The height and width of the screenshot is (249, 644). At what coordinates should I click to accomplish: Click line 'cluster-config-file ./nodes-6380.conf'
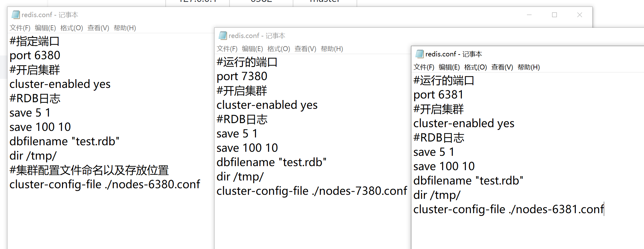tap(105, 184)
